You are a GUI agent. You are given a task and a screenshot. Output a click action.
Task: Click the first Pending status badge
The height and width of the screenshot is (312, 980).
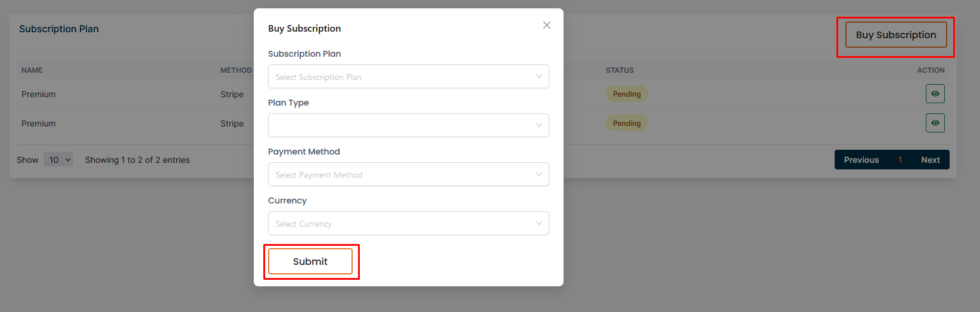pyautogui.click(x=627, y=94)
